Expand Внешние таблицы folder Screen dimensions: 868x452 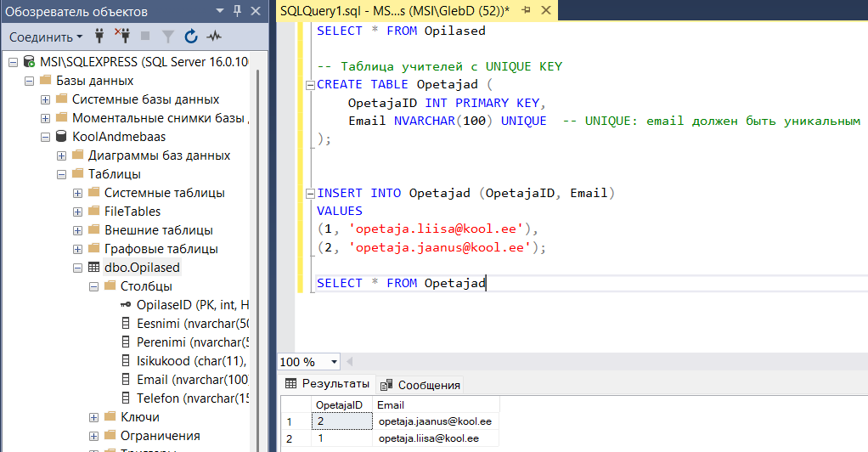point(77,230)
